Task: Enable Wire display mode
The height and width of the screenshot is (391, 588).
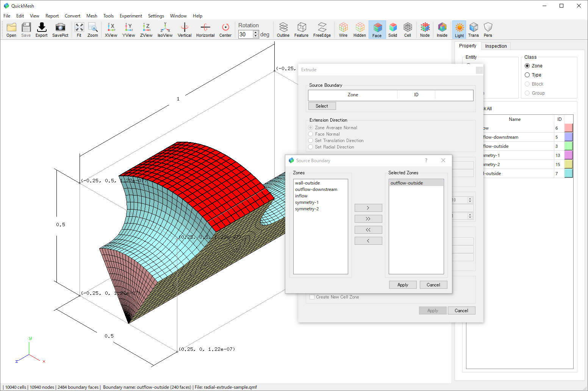Action: (343, 30)
